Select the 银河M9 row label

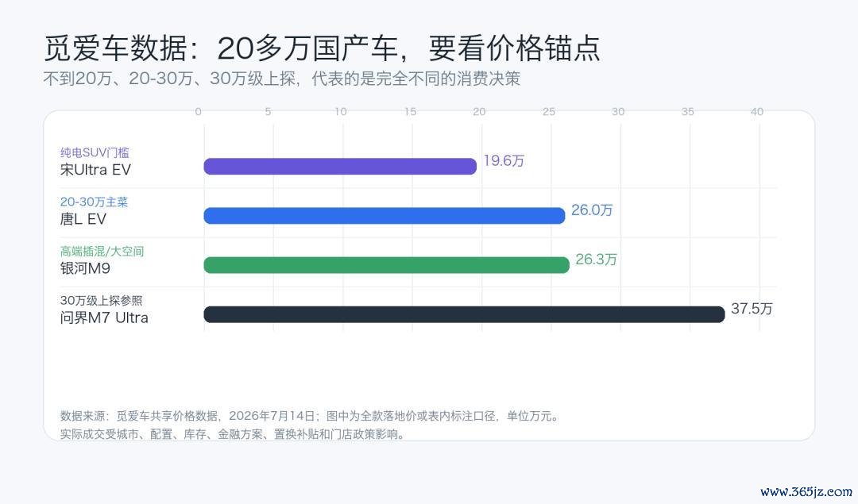[x=85, y=268]
